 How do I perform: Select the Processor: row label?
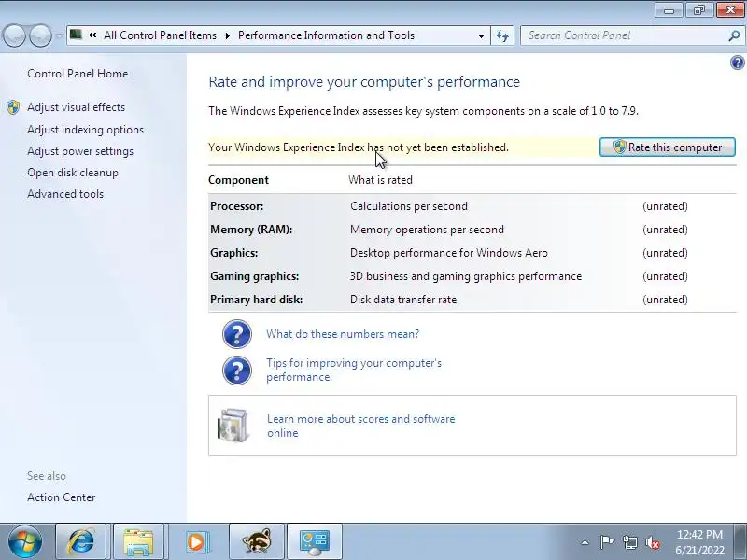237,206
